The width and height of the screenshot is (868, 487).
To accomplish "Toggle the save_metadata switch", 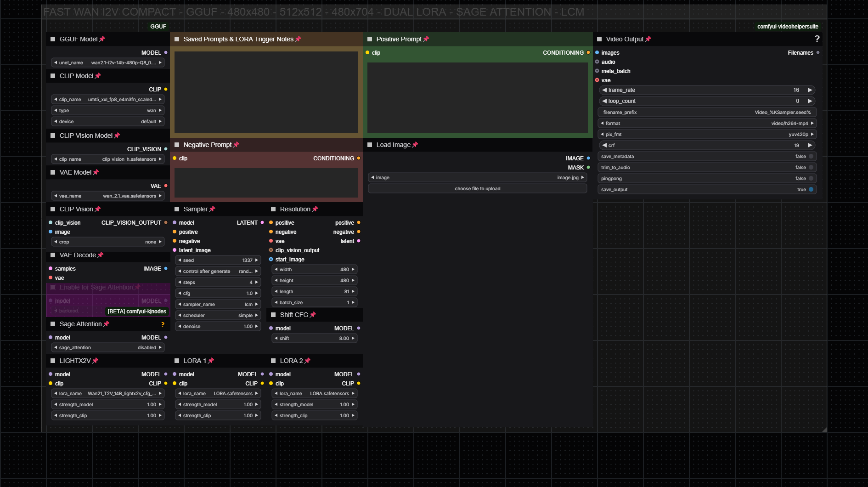I will tap(811, 157).
